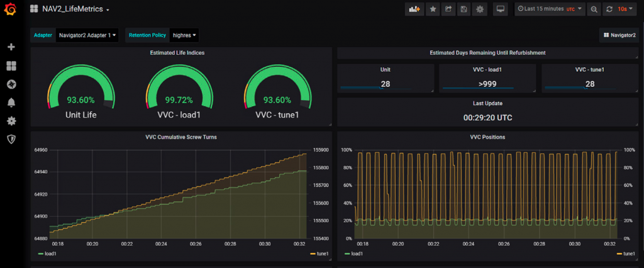The image size is (644, 268).
Task: Open VVC Cumulative Screw Turns panel menu
Action: [x=180, y=137]
